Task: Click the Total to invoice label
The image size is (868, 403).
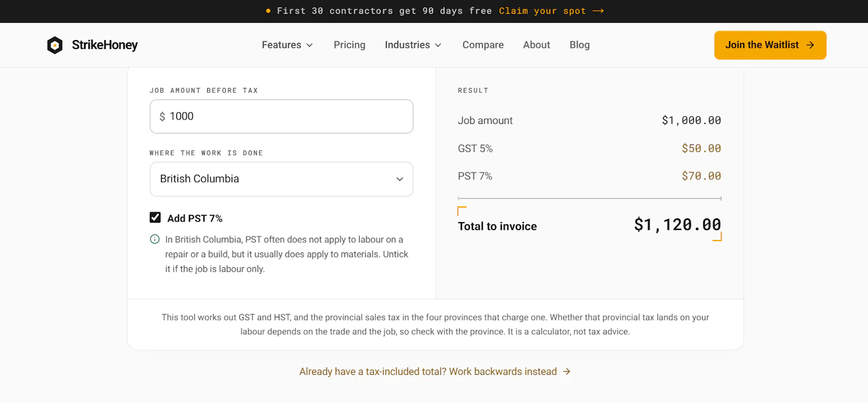Action: pyautogui.click(x=497, y=226)
